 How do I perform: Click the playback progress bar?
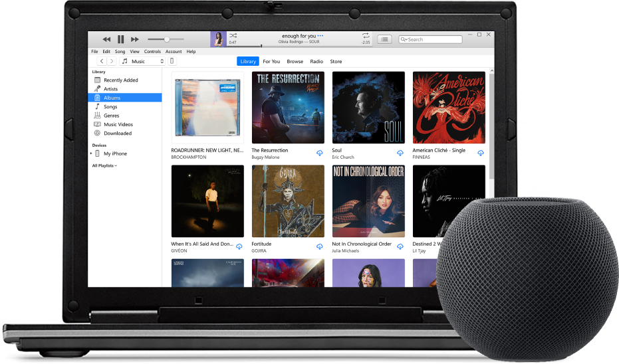[x=298, y=46]
